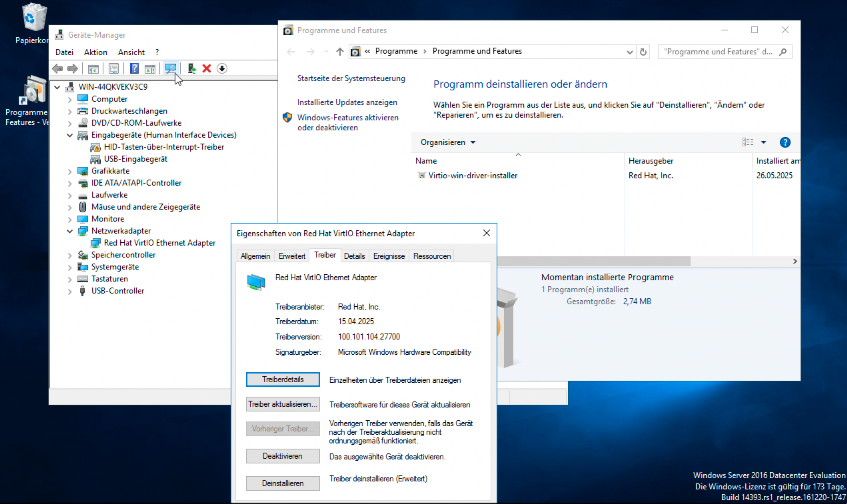Open Installierte Updates anzeigen link
This screenshot has height=504, width=847.
347,102
